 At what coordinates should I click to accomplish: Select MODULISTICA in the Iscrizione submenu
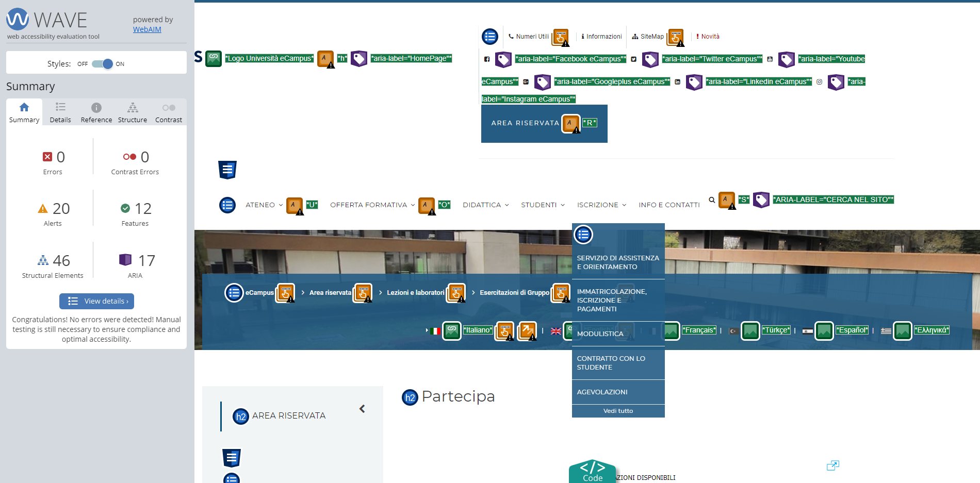tap(600, 334)
